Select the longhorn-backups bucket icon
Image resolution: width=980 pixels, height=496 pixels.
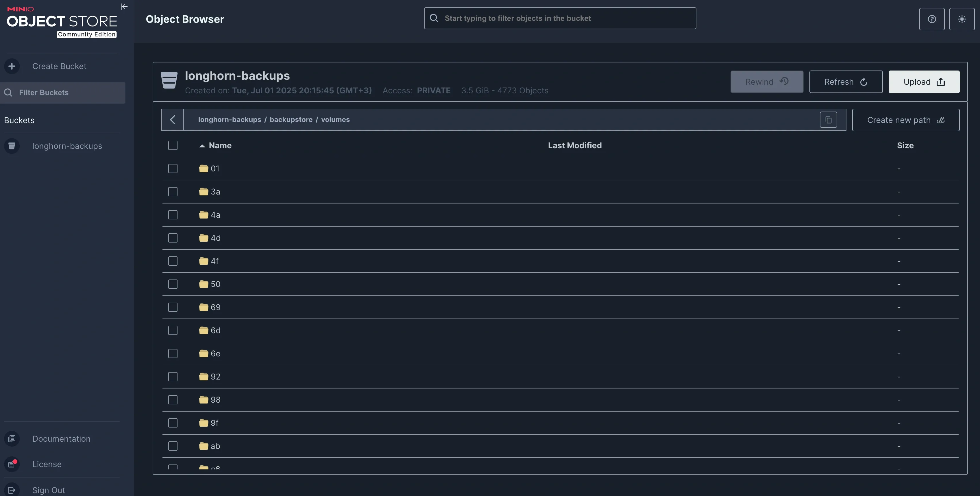12,146
